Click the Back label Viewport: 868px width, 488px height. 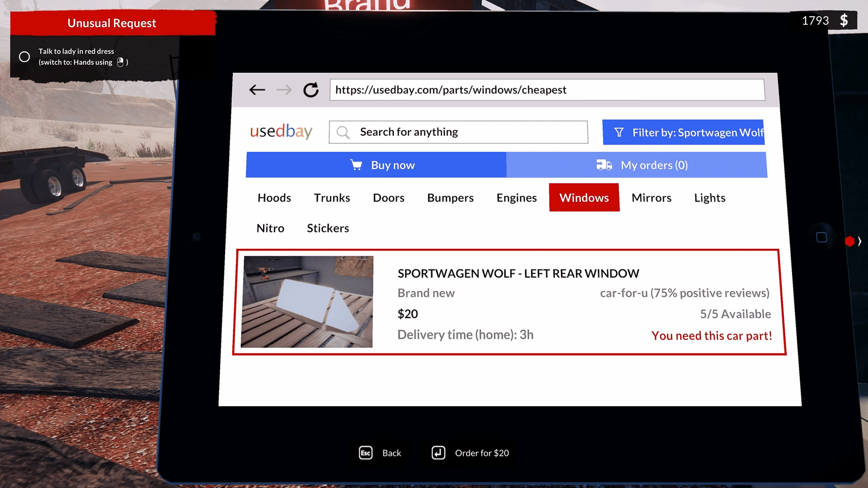(392, 453)
